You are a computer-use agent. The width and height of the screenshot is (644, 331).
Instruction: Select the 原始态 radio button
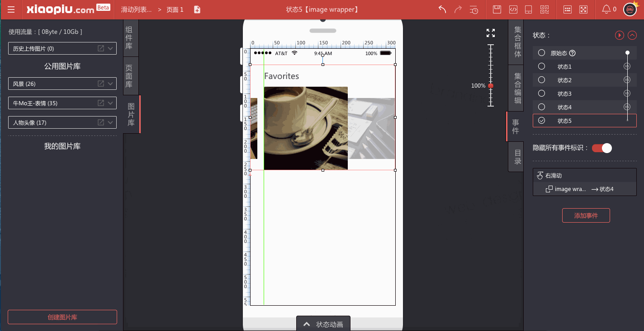[x=541, y=53]
